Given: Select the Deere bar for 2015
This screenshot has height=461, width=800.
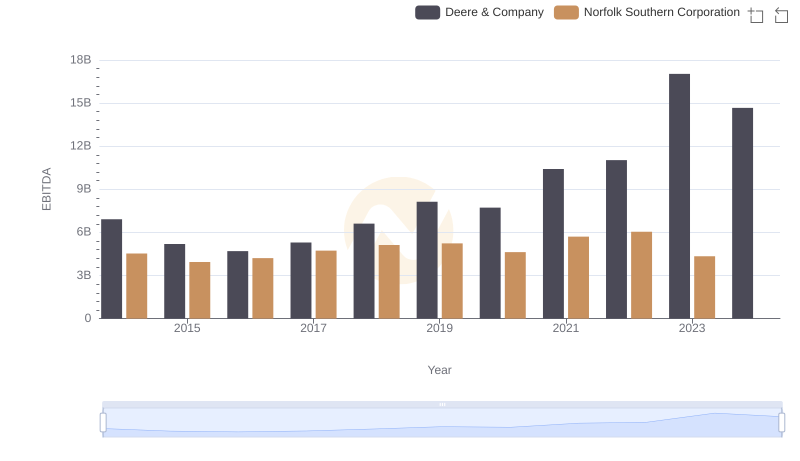Looking at the screenshot, I should [x=175, y=281].
